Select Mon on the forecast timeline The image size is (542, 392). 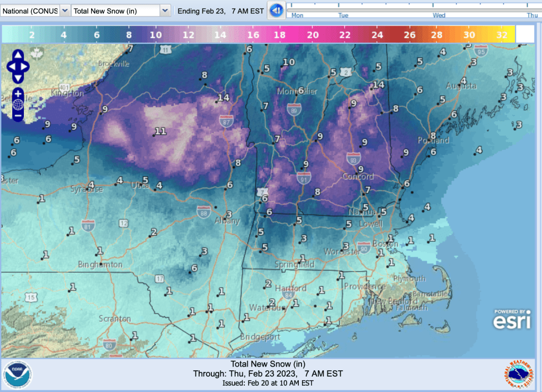(x=297, y=14)
